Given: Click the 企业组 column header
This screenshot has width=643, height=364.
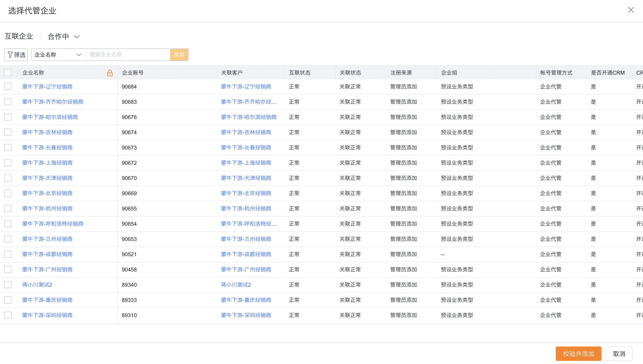Looking at the screenshot, I should [x=449, y=73].
